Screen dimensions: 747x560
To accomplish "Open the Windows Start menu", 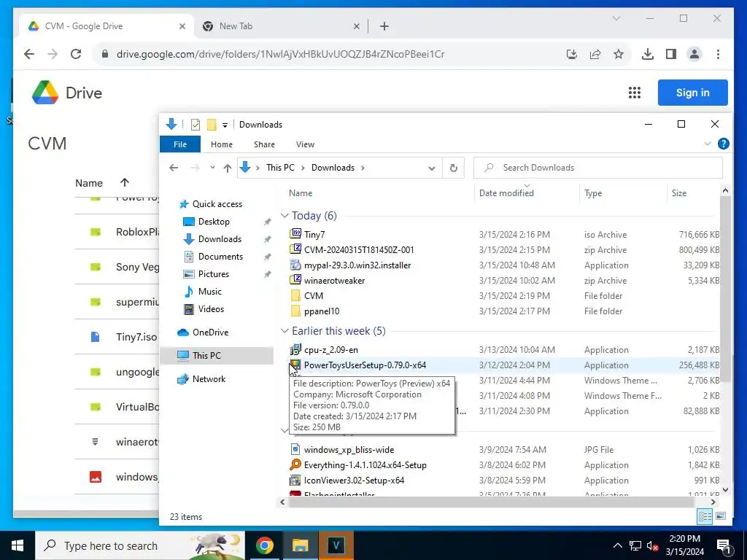I will pyautogui.click(x=18, y=545).
